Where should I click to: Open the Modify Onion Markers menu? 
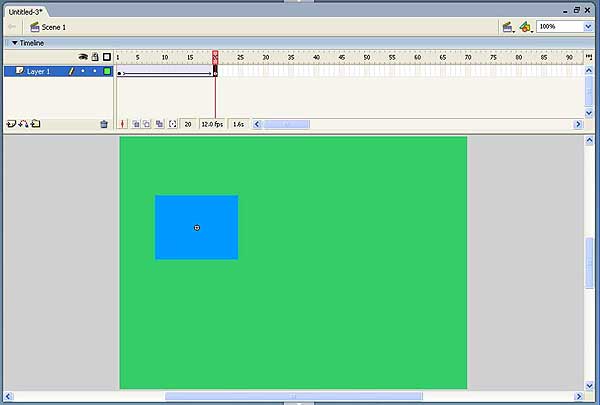pos(172,124)
